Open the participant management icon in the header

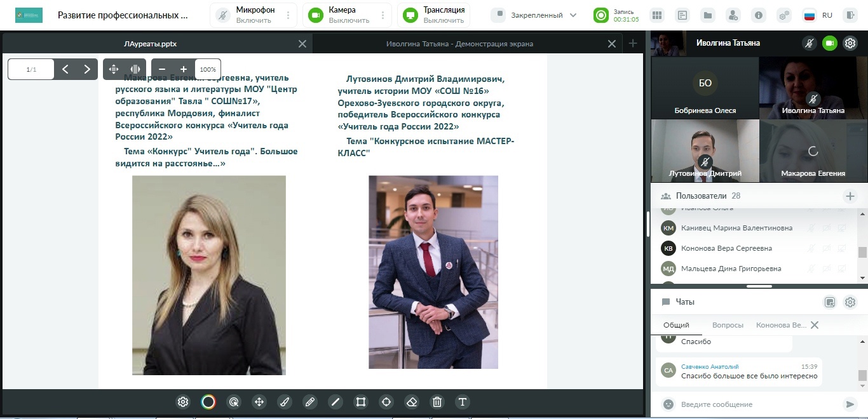[733, 15]
